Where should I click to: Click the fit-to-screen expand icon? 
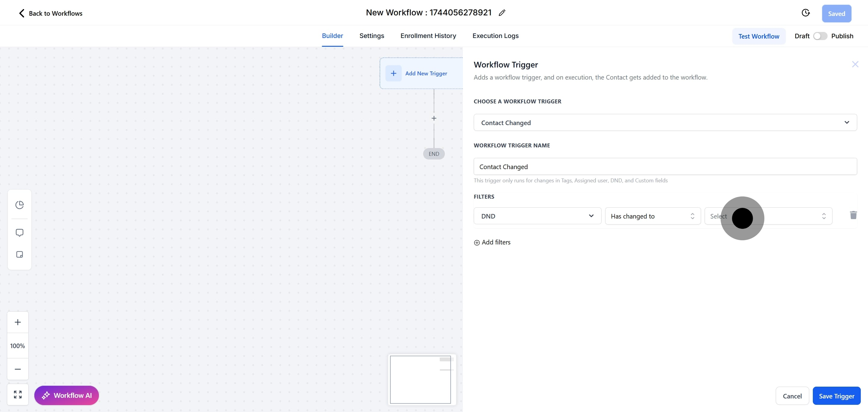pos(18,395)
